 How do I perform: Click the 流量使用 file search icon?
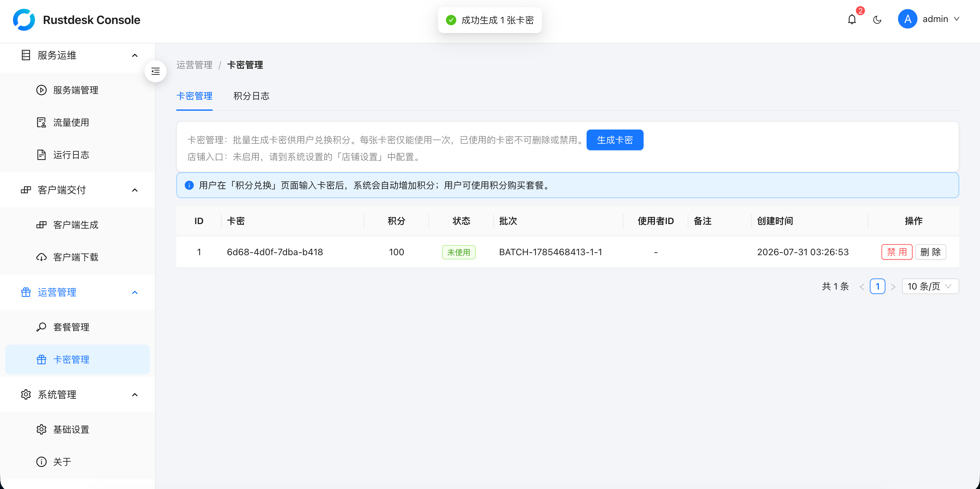[41, 122]
